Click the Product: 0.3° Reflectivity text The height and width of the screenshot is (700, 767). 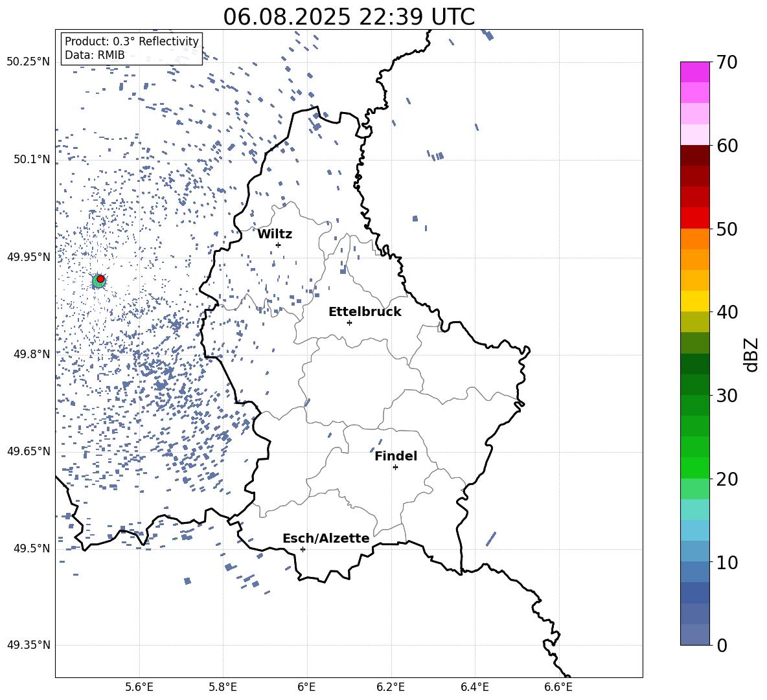pos(132,41)
